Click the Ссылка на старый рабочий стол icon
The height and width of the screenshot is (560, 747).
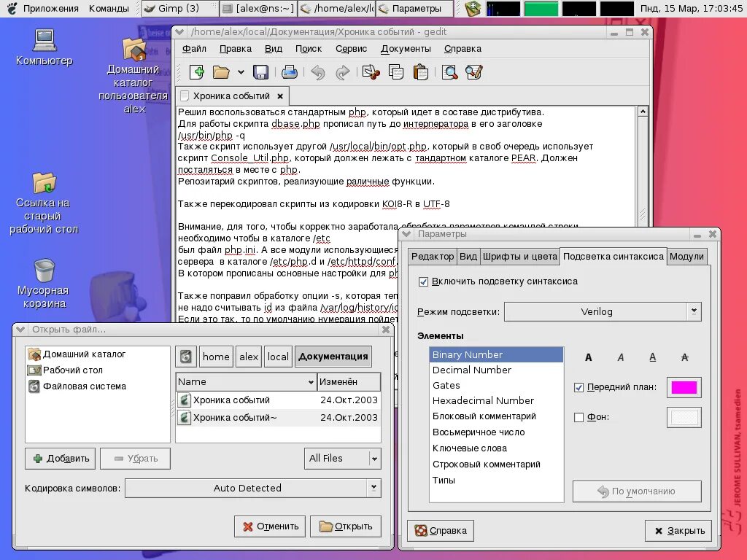44,203
